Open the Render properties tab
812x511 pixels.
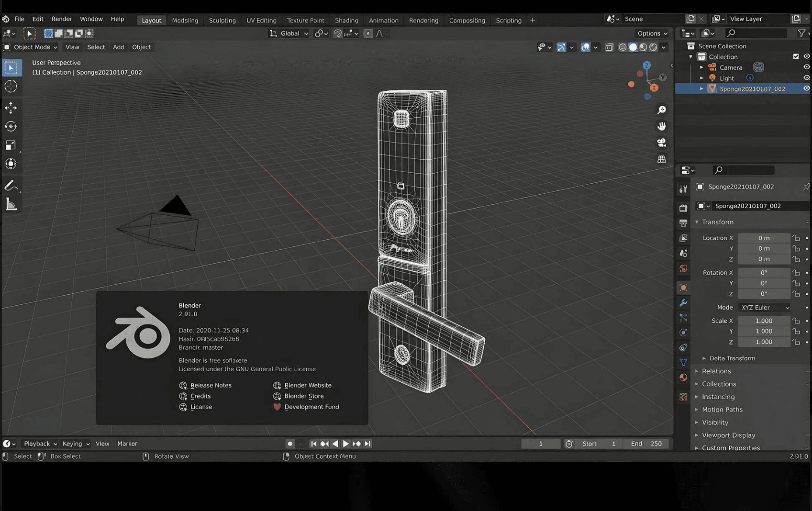pos(683,208)
